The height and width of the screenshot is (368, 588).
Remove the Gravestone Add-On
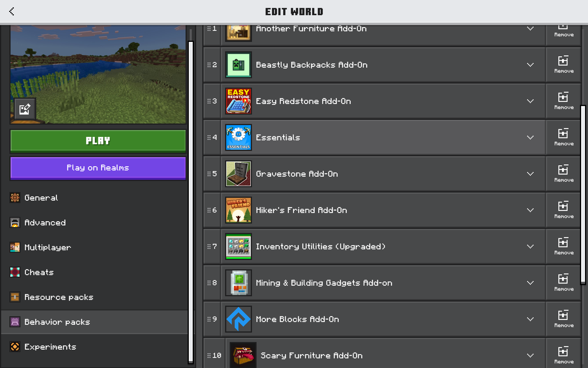click(x=563, y=173)
